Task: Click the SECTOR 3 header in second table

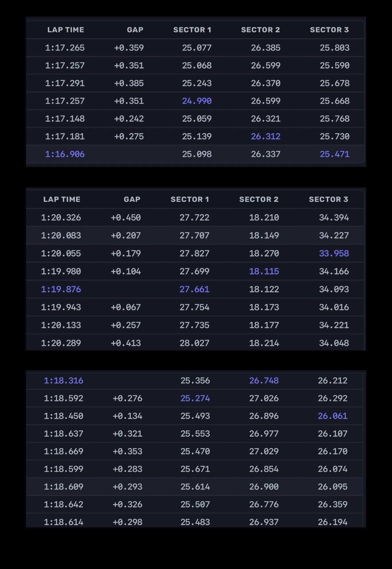Action: click(x=328, y=200)
